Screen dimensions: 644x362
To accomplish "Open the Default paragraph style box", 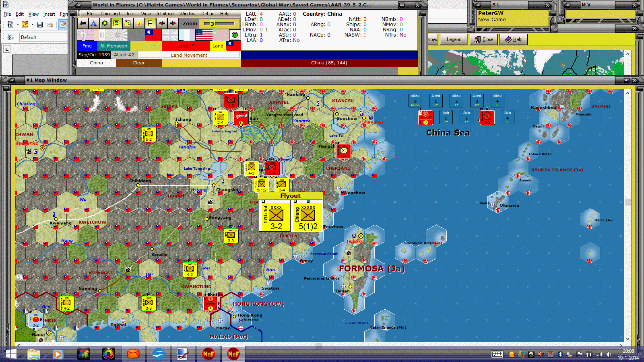I will 43,37.
